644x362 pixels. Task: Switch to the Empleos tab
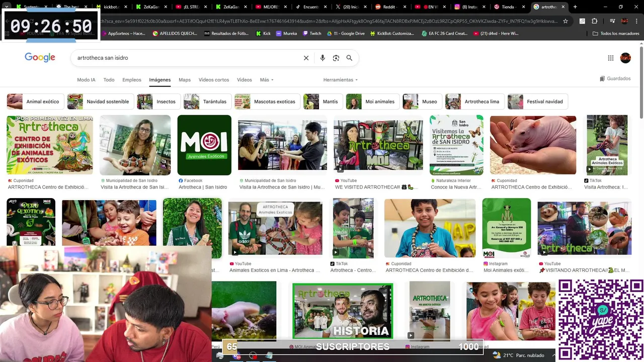tap(132, 80)
